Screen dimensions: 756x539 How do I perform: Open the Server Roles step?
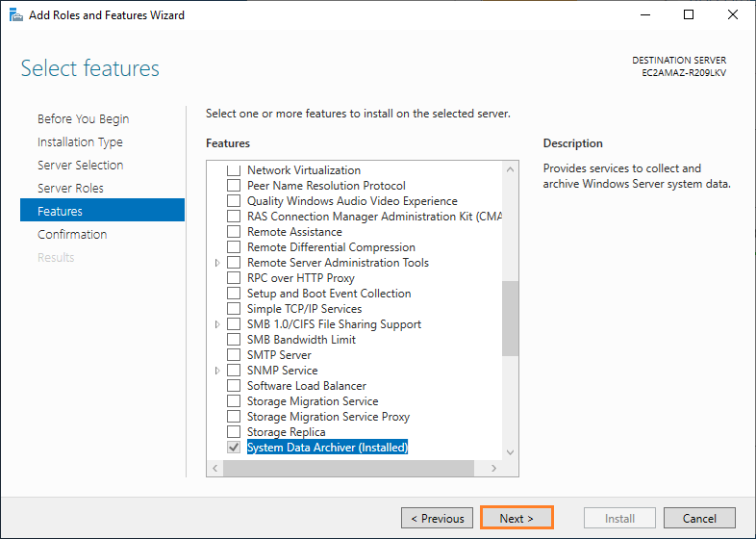pos(70,189)
